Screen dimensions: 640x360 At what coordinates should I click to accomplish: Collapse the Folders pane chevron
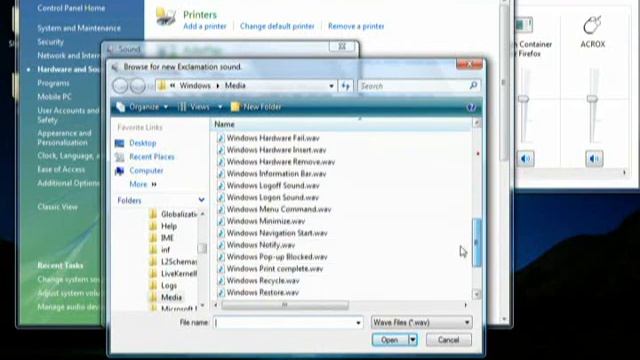201,200
